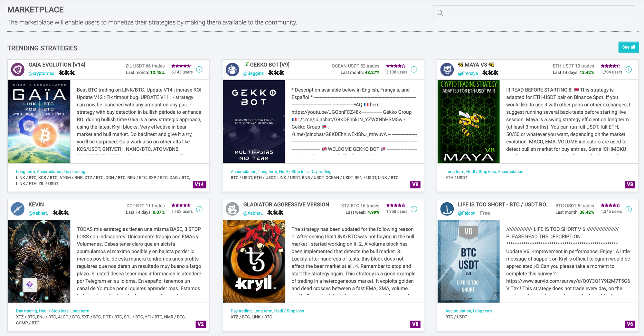Click tags 'Long term, Accumulation, Day trading'
The height and width of the screenshot is (336, 644).
[51, 172]
